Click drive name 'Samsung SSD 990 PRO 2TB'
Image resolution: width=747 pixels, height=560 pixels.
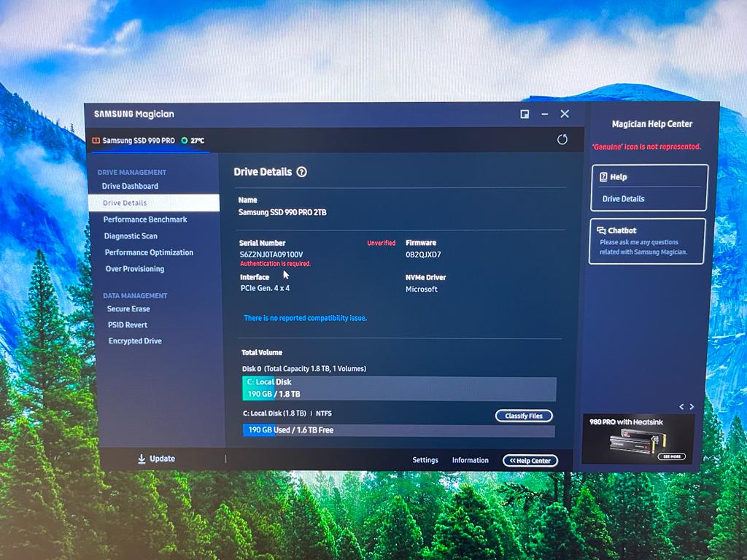coord(282,212)
